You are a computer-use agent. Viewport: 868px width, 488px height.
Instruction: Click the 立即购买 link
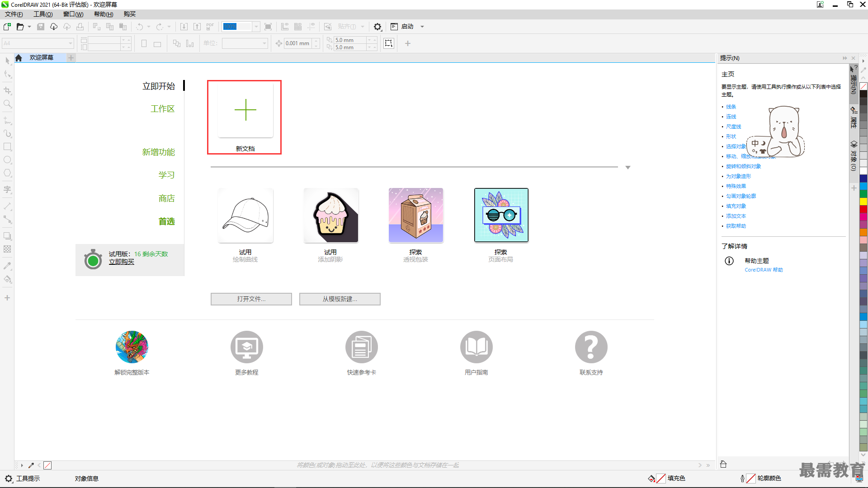[x=122, y=262]
